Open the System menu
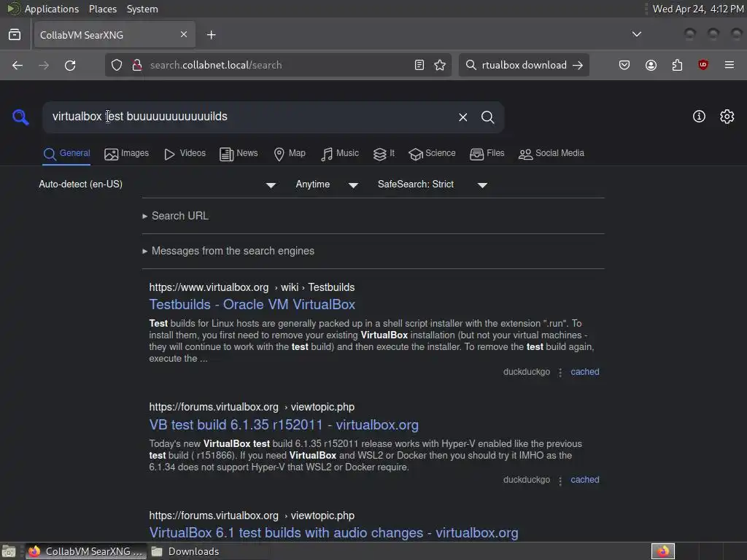The width and height of the screenshot is (747, 560). pyautogui.click(x=142, y=9)
